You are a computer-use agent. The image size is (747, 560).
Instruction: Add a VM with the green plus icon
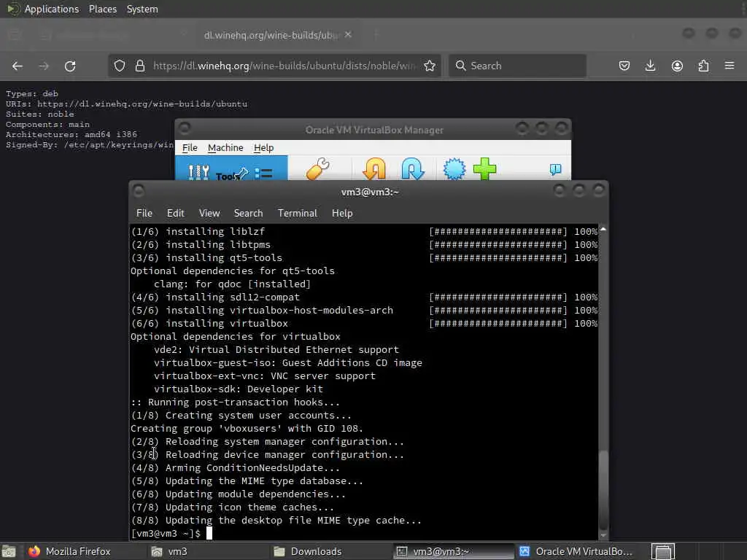click(x=484, y=169)
